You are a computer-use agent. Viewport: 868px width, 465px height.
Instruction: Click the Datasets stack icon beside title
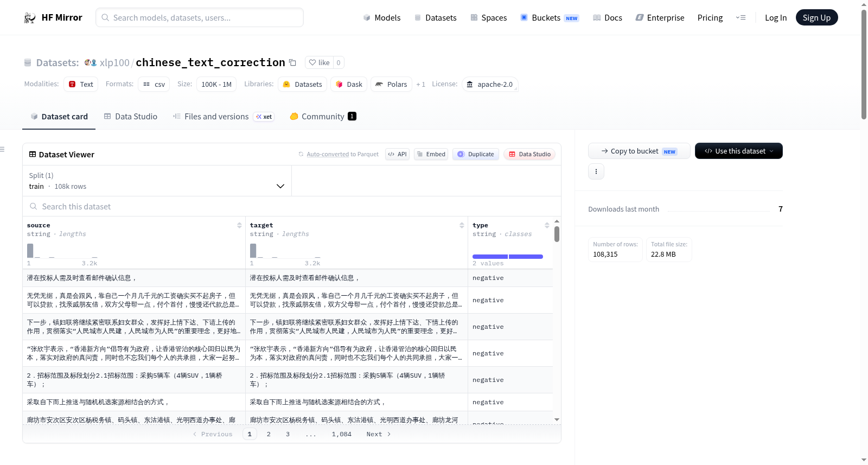tap(28, 62)
